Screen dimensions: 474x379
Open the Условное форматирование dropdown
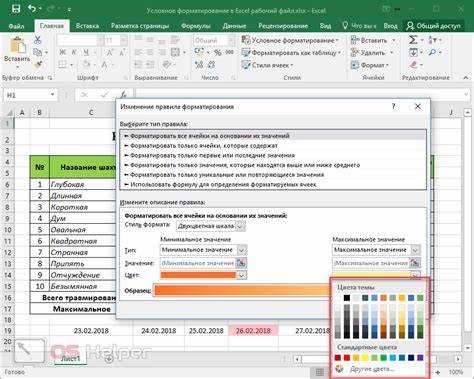(x=290, y=40)
